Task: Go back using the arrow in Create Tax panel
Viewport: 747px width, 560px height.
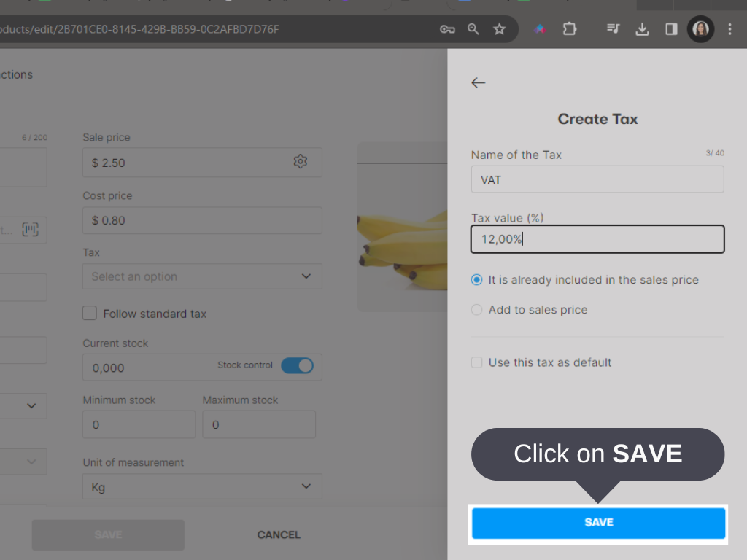Action: [x=479, y=82]
